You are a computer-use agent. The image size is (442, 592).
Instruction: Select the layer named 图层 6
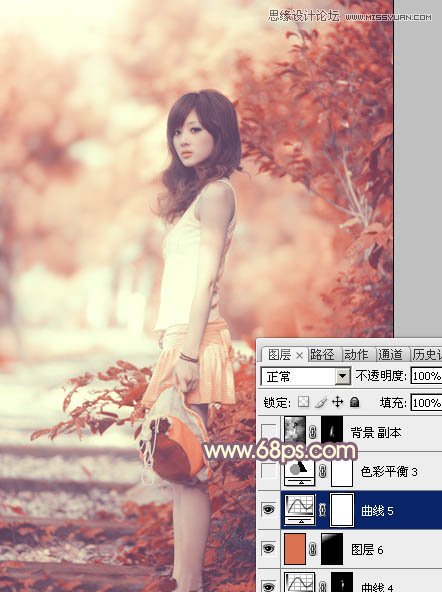coord(367,549)
